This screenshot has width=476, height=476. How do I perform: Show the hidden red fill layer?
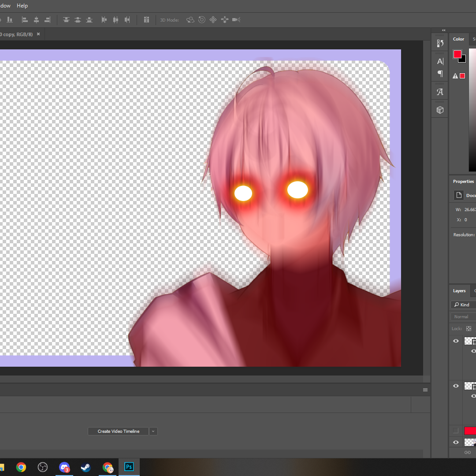point(456,431)
